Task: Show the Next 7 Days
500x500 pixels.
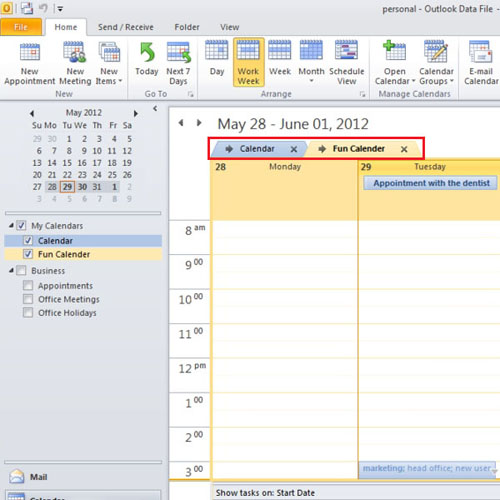Action: (x=178, y=63)
